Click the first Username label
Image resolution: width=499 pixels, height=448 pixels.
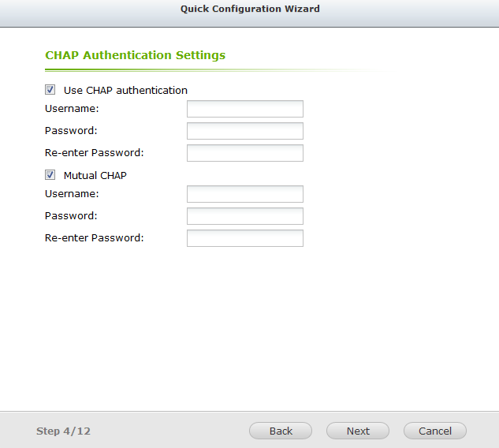click(72, 109)
